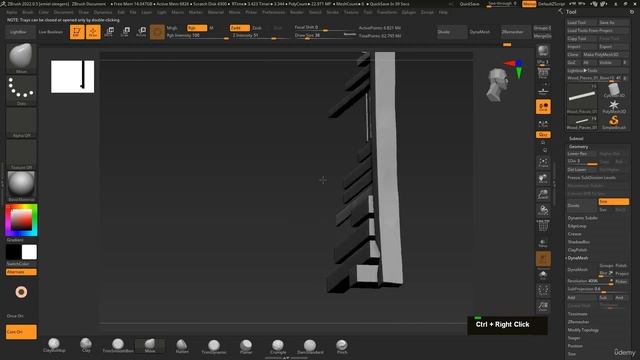Image resolution: width=640 pixels, height=360 pixels.
Task: Expand the Modify Topology section
Action: click(x=583, y=330)
